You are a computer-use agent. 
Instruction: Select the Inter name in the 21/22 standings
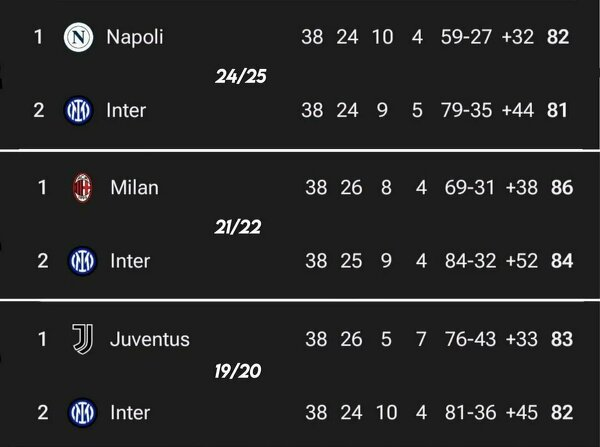tap(130, 261)
